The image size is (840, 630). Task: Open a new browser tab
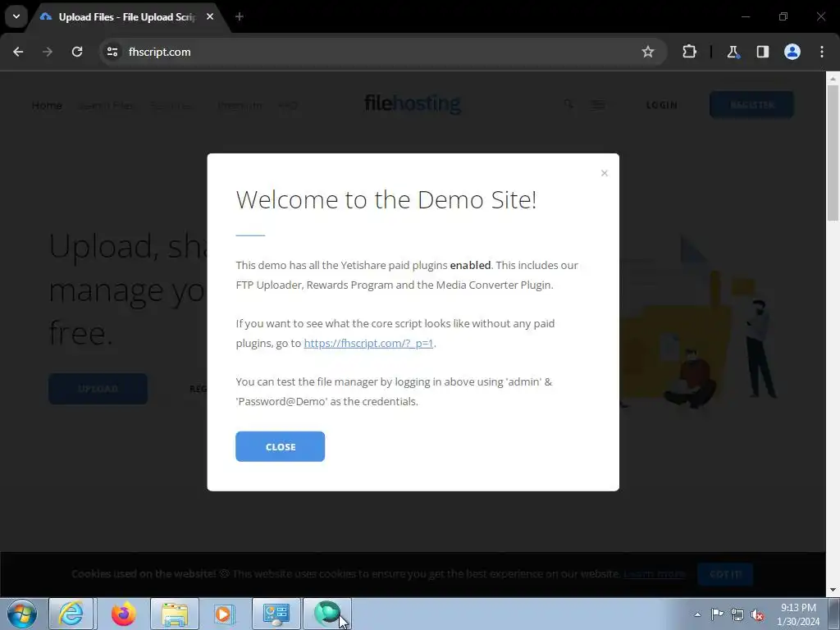click(240, 16)
